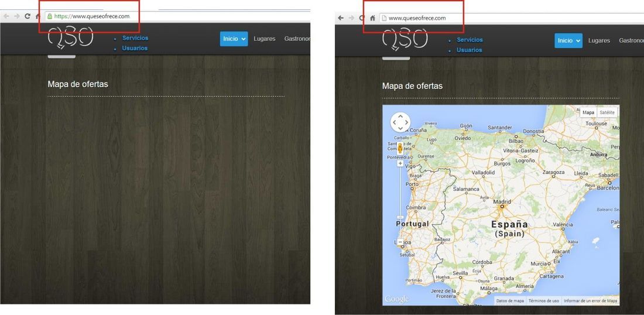Click the Salamanca label on the map

466,189
